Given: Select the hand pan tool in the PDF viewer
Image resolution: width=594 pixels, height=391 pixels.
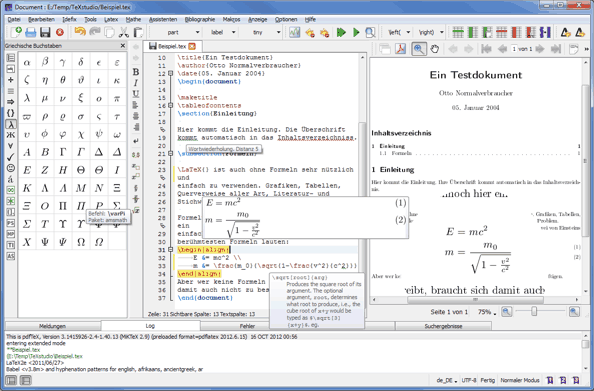Looking at the screenshot, I should click(435, 49).
